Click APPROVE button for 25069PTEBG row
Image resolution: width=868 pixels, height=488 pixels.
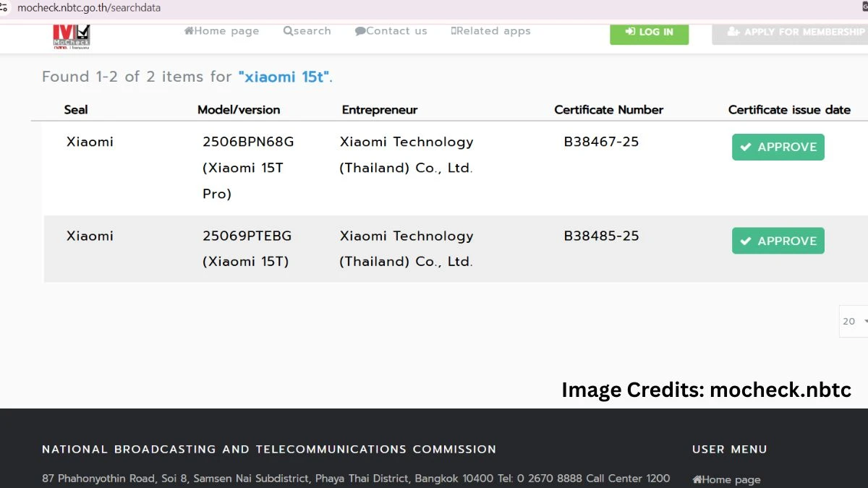coord(778,241)
